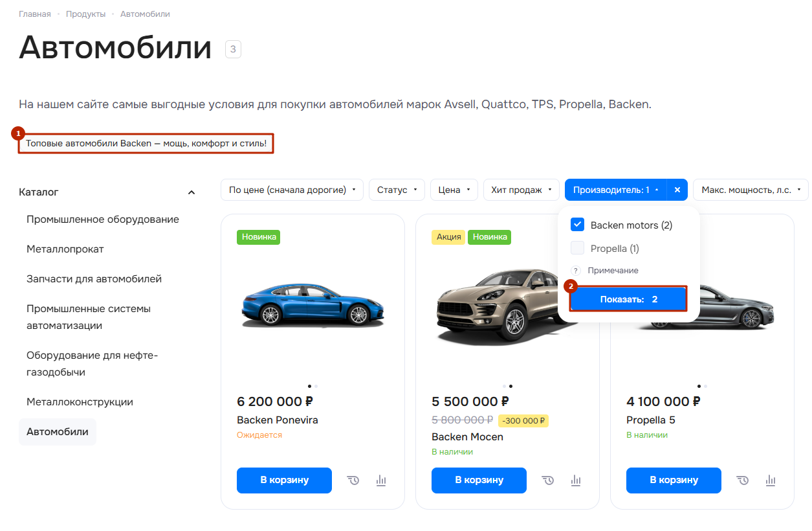The image size is (812, 531).
Task: Open Запчасти для автомобилей category
Action: pos(94,279)
